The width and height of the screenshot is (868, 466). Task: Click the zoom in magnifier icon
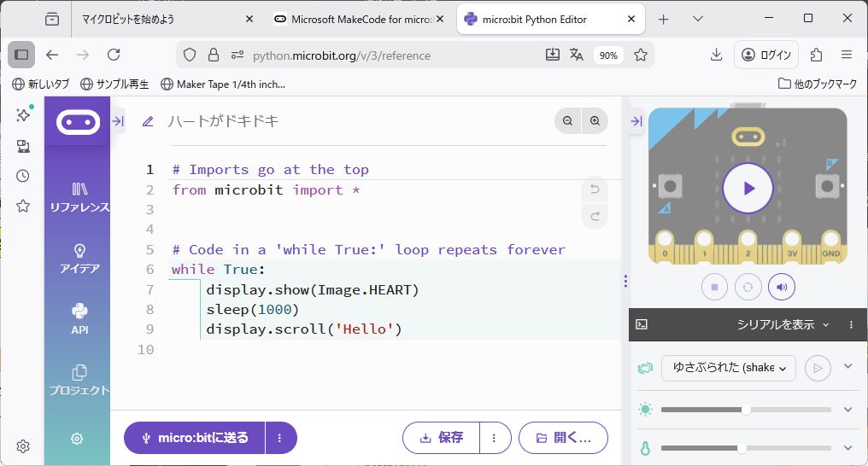click(x=595, y=122)
